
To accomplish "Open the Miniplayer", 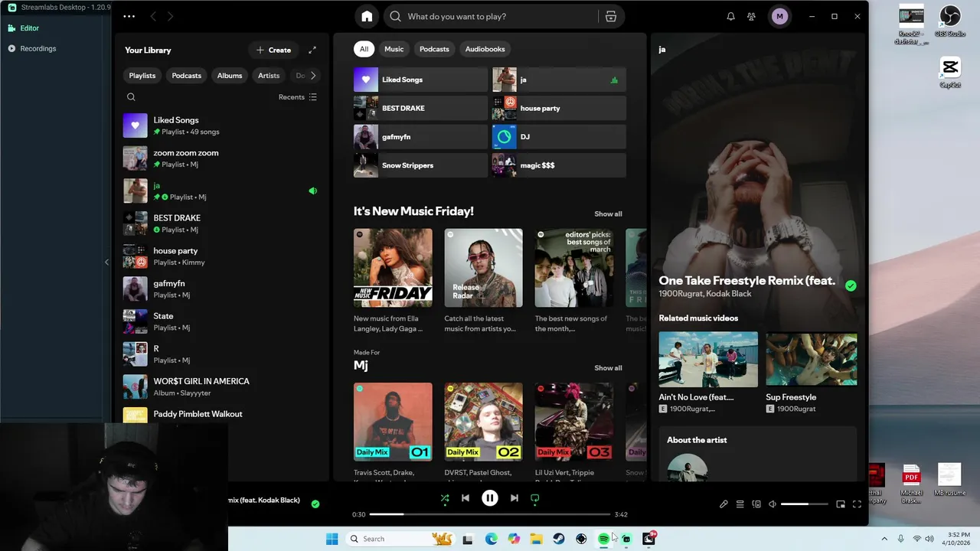I will click(x=841, y=504).
